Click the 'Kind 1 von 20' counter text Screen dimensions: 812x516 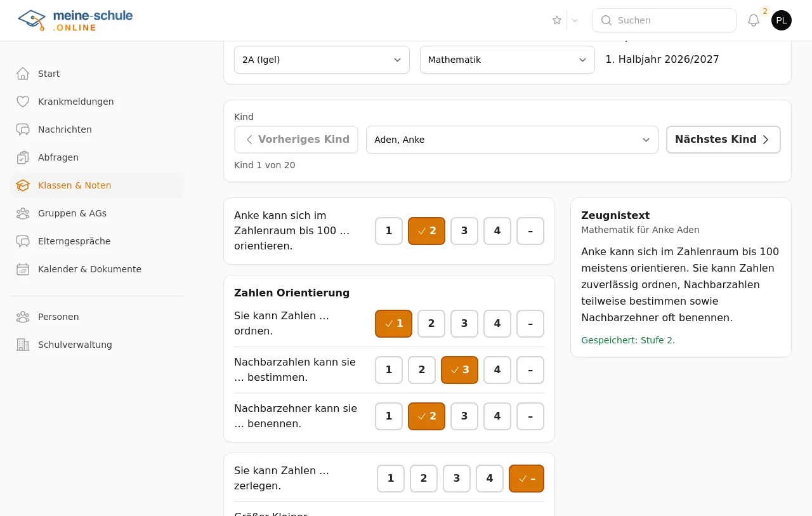coord(265,165)
